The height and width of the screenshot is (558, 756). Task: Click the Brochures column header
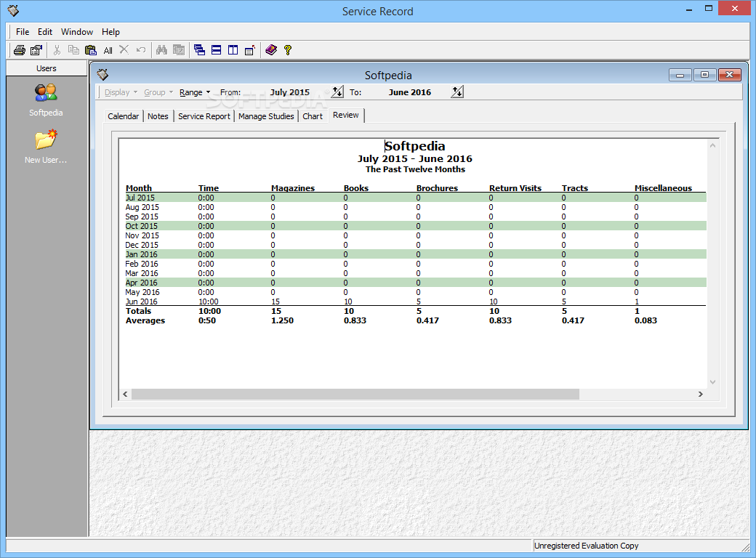[437, 188]
